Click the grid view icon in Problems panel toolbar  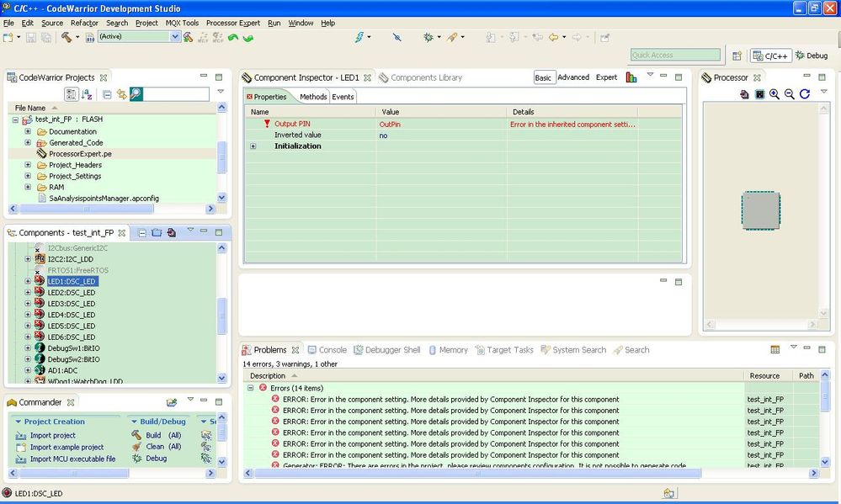tap(775, 349)
